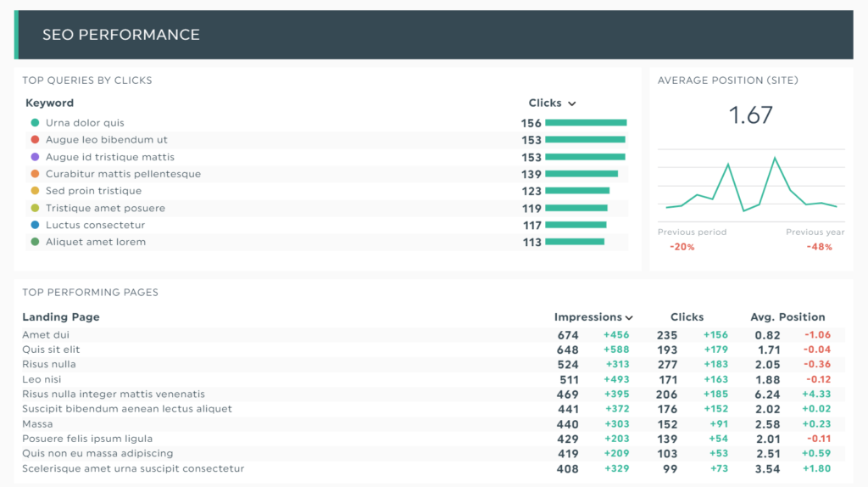The width and height of the screenshot is (868, 487).
Task: Click the purple dot beside Augue id tristique mattis
Action: [35, 157]
